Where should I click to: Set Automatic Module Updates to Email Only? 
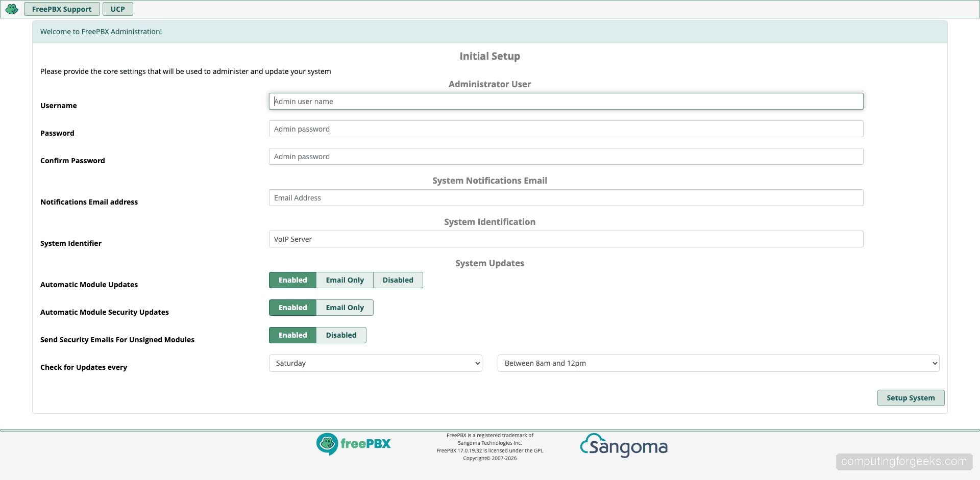(x=345, y=280)
